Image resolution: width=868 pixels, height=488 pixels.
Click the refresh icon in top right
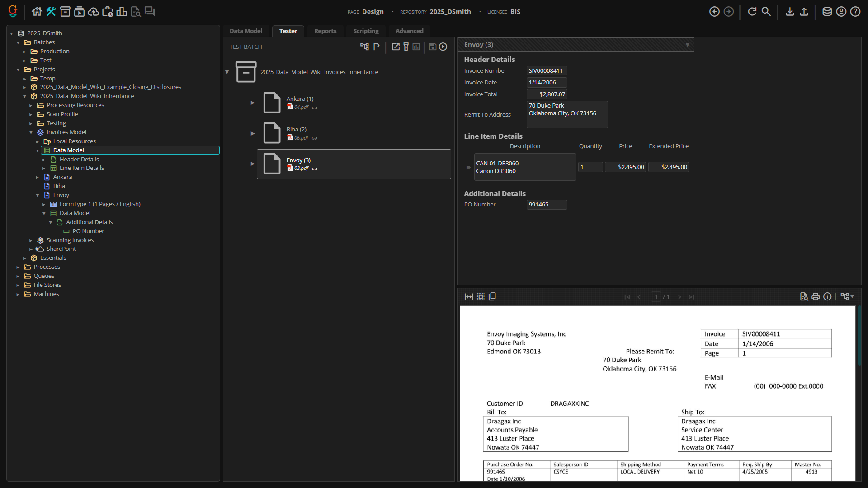point(752,12)
